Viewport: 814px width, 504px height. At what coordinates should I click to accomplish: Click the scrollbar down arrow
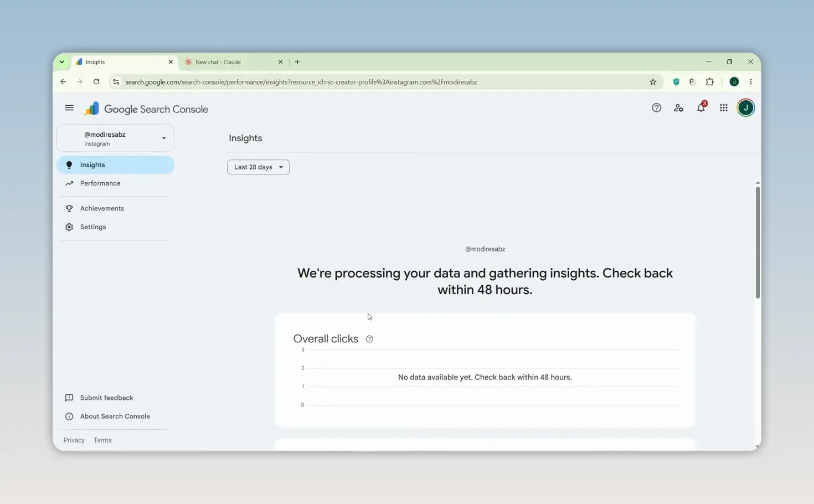coord(758,446)
